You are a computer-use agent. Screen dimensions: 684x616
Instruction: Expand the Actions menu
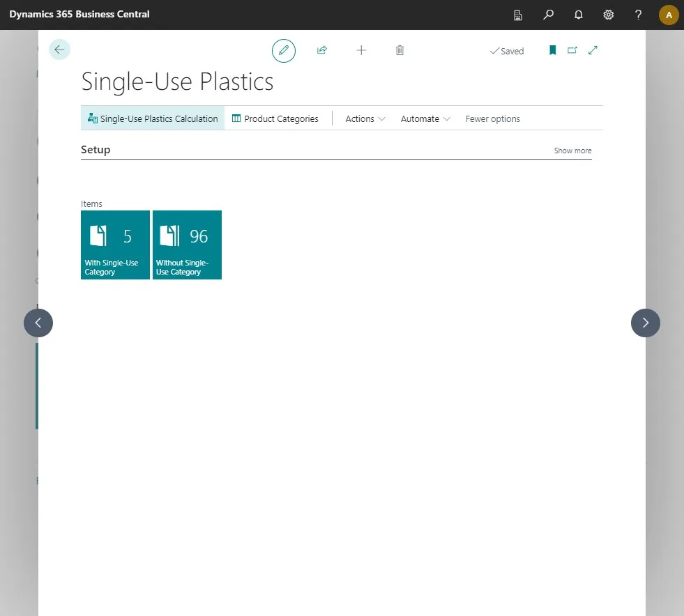[365, 118]
